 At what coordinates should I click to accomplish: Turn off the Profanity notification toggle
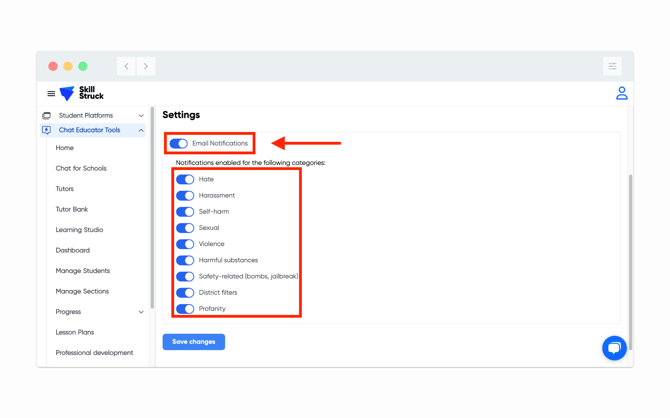(x=185, y=309)
